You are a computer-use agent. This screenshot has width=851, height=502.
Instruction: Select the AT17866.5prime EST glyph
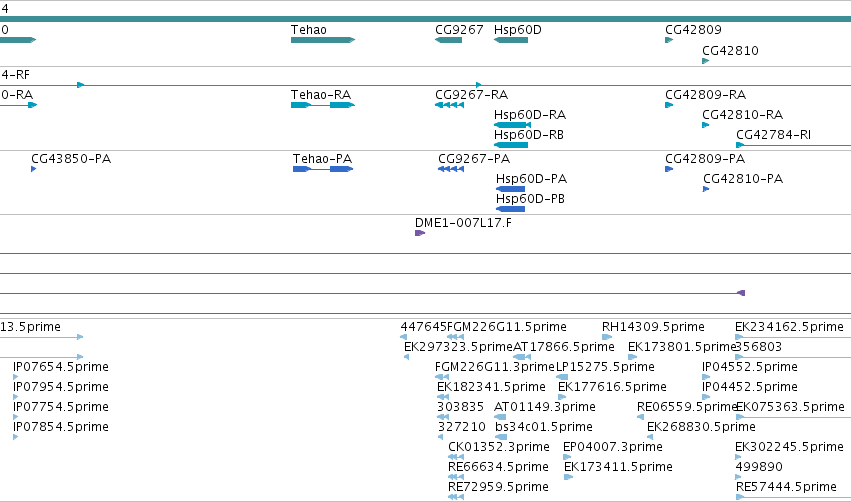[x=522, y=357]
